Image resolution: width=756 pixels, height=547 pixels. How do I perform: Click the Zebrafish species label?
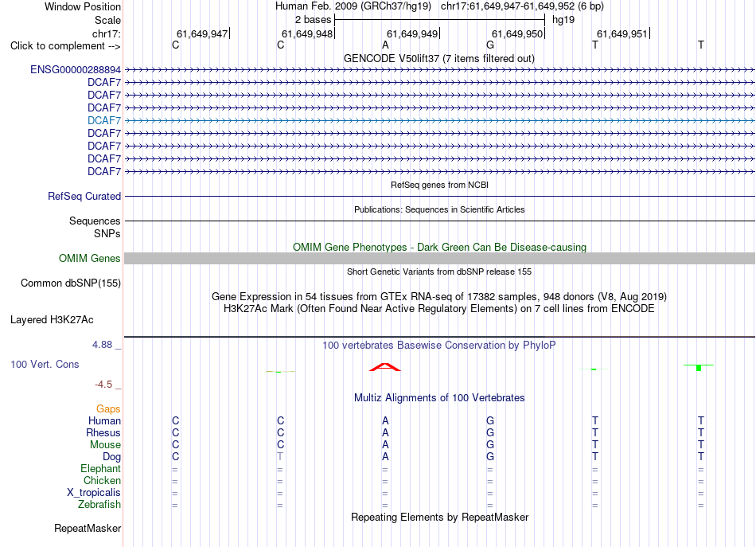pyautogui.click(x=99, y=505)
